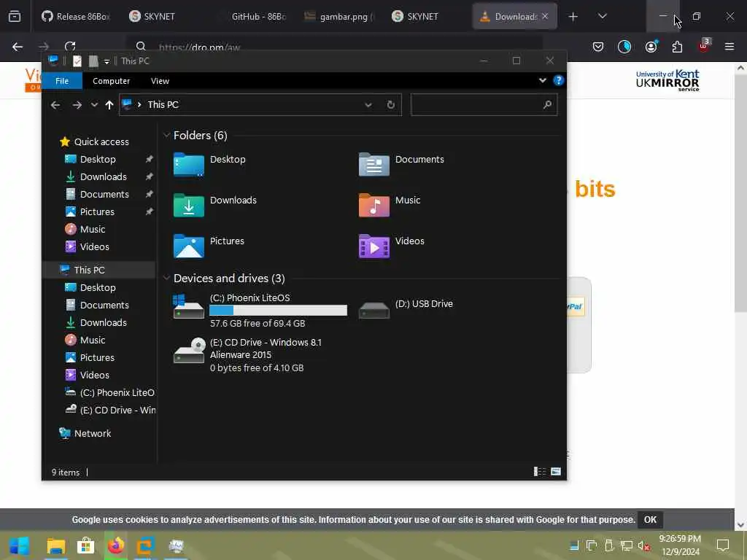Expand the Explorer ribbon chevron
Image resolution: width=747 pixels, height=560 pixels.
542,80
